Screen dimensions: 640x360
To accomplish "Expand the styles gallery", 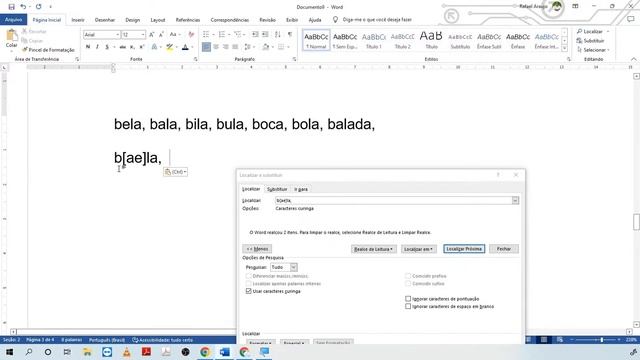I will tap(564, 49).
